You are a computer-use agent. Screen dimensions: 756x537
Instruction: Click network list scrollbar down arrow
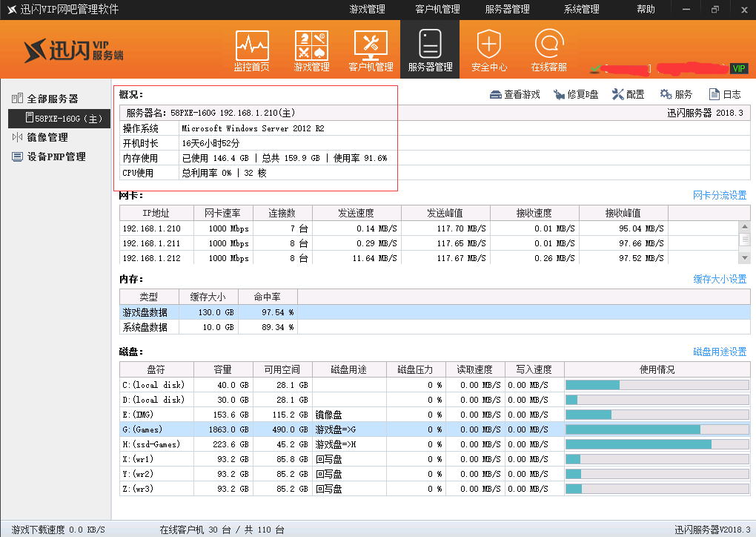tap(744, 258)
